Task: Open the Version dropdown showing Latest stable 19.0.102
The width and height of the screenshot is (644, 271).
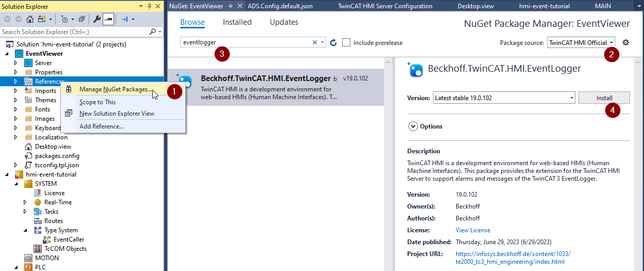Action: [504, 98]
